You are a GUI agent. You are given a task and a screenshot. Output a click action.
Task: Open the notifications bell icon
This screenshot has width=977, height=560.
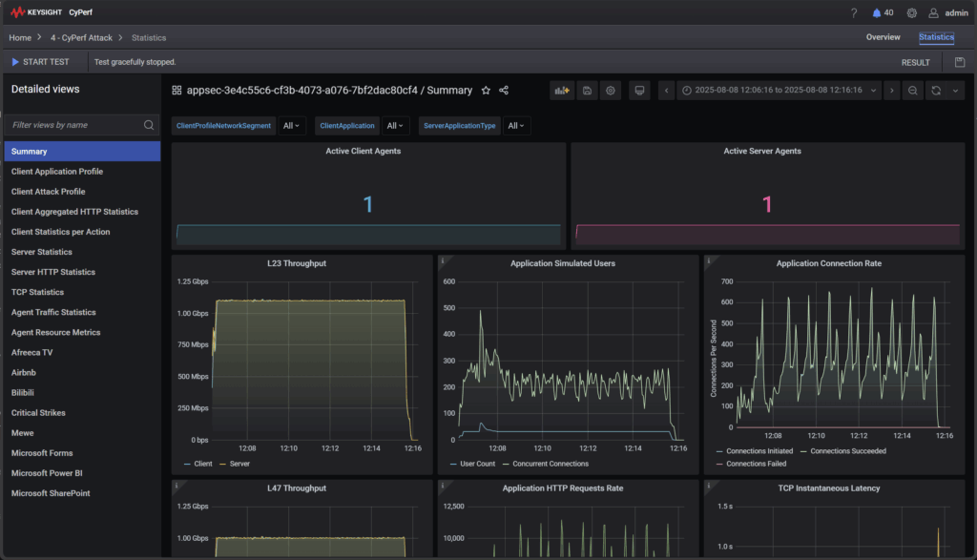(x=877, y=13)
